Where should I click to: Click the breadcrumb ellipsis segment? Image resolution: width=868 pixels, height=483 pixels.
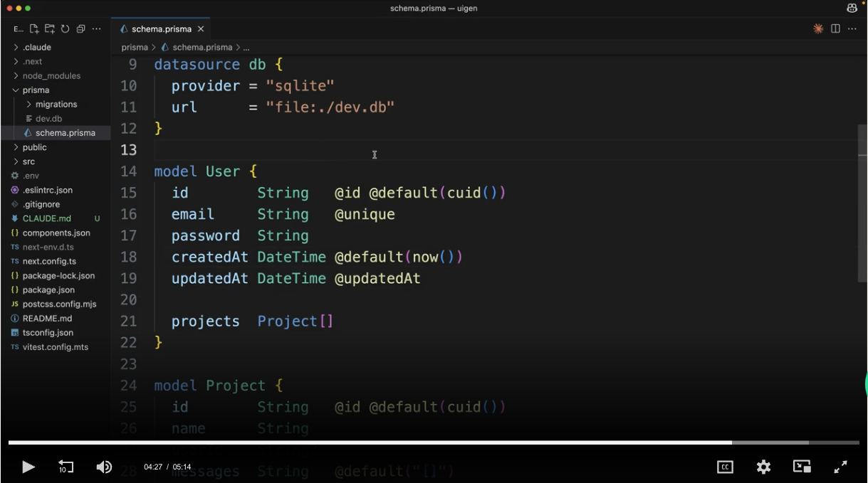pos(246,47)
